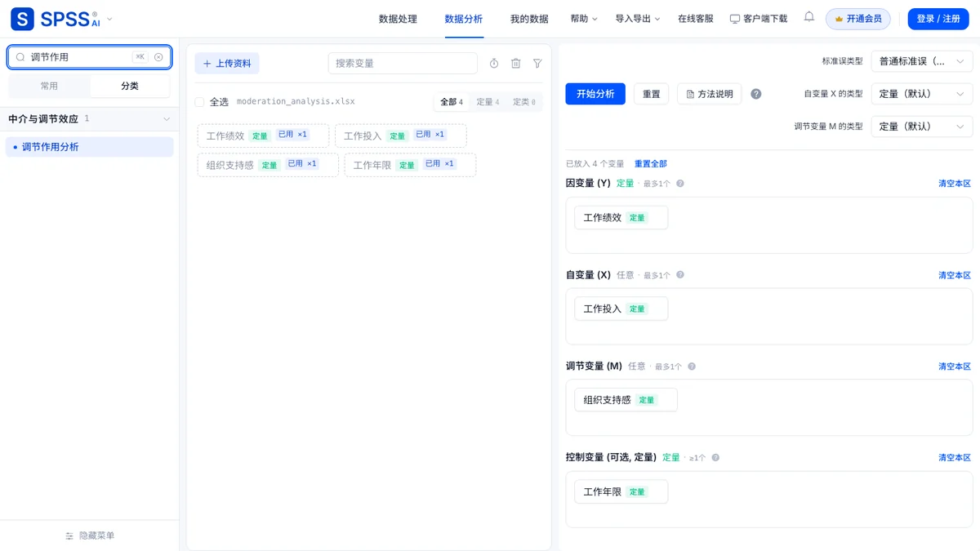
Task: Click 隐藏菜单 at the sidebar bottom
Action: click(90, 536)
